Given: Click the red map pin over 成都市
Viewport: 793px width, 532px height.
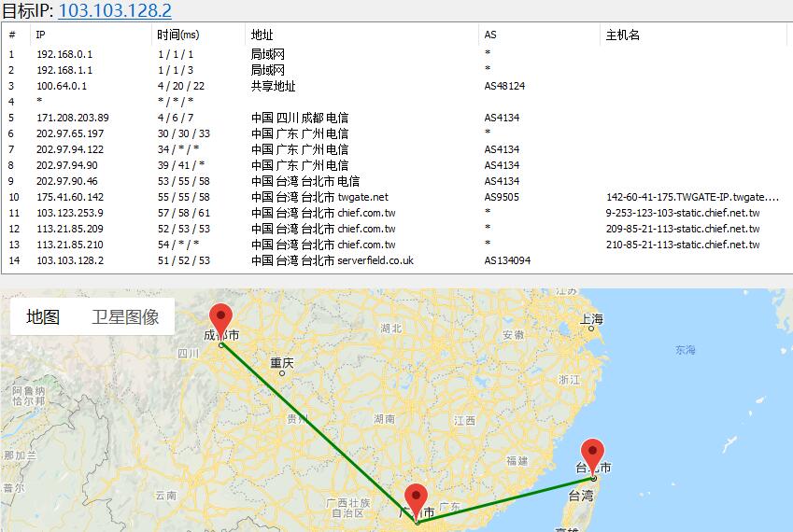Looking at the screenshot, I should (221, 323).
